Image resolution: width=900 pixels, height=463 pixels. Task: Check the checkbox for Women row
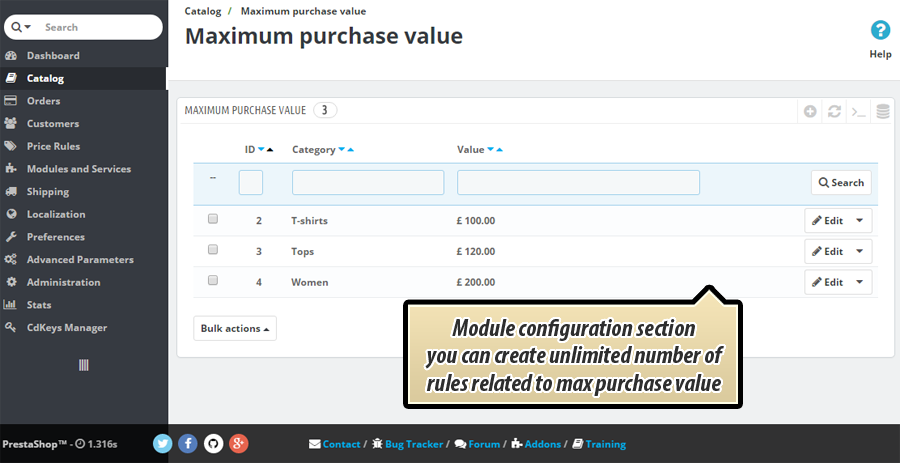213,281
